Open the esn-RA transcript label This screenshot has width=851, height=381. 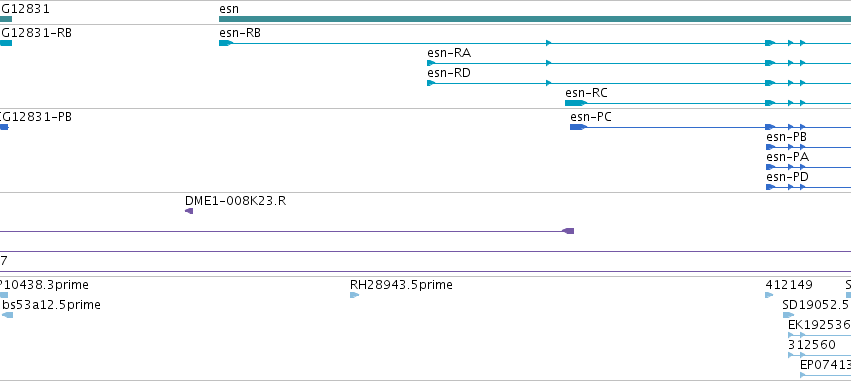449,53
